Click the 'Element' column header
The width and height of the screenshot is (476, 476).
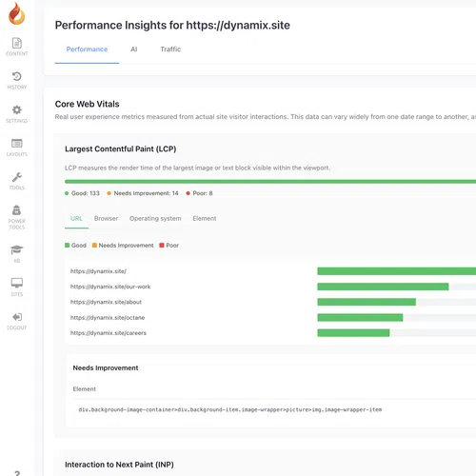tap(84, 388)
